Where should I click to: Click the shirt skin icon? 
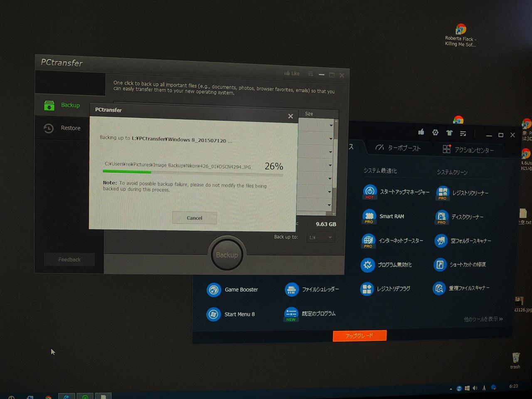(x=449, y=133)
